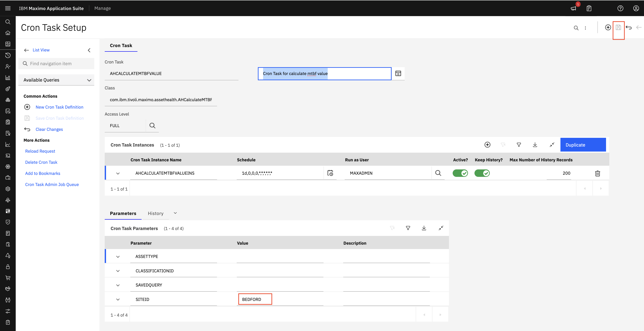Click the filter icon in Cron Task Parameters
644x331 pixels.
click(x=408, y=228)
